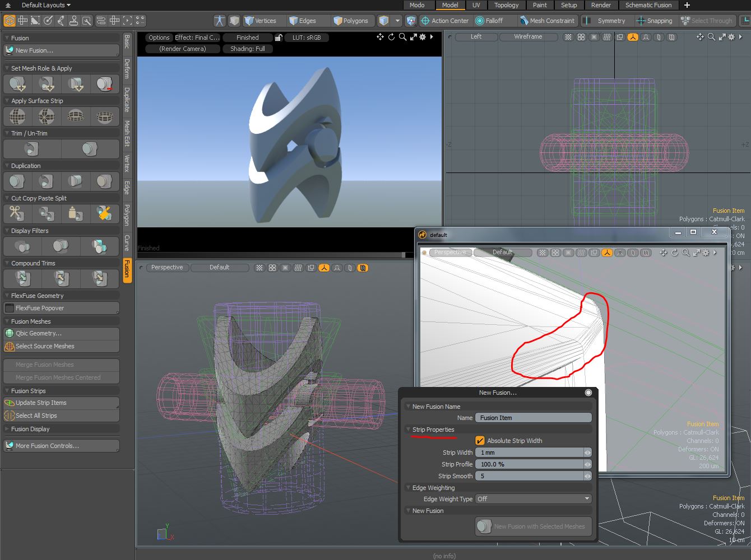Switch to the Topology layout tab
The height and width of the screenshot is (560, 751).
506,5
